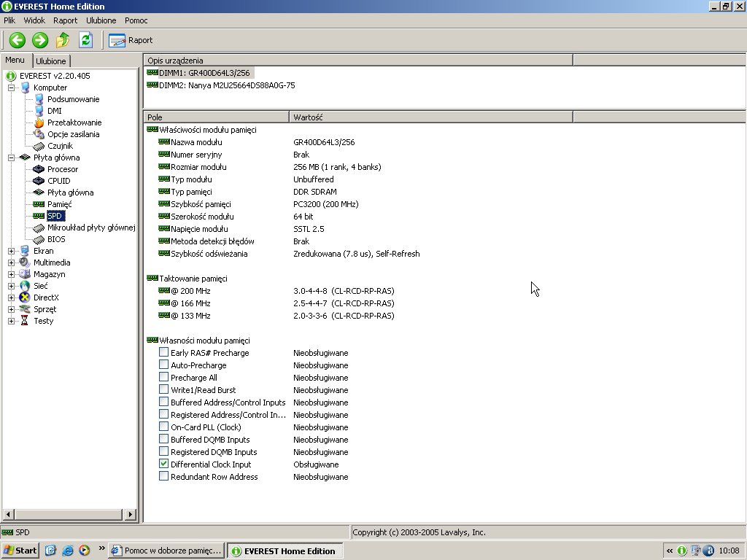Select DIMM2: Nanya M2U25664DS88A0G-75 device
Viewport: 747px width, 560px height.
tap(221, 85)
